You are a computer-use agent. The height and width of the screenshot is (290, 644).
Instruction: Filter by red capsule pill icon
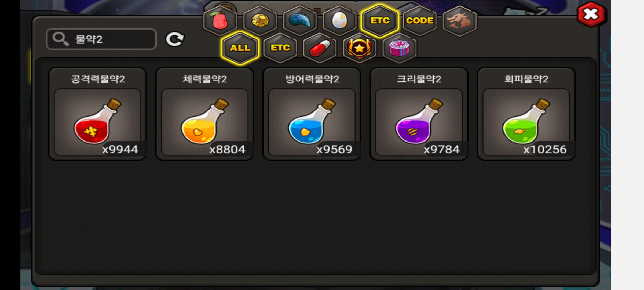point(320,48)
